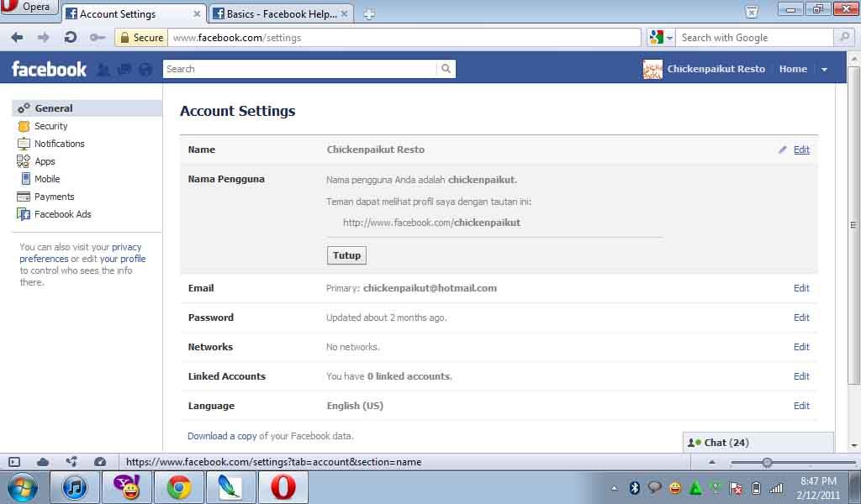Click the Opera search magnifier button
The image size is (861, 504).
click(844, 37)
